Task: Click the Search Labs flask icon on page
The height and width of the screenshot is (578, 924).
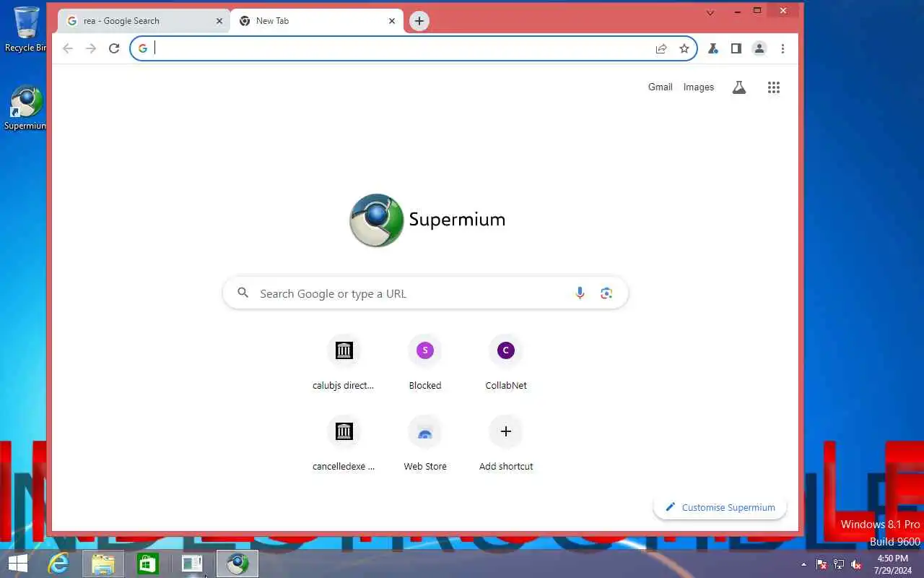Action: point(739,87)
